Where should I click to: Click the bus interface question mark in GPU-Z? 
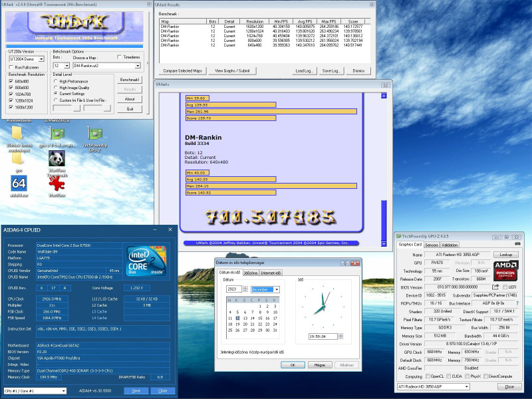pyautogui.click(x=517, y=303)
